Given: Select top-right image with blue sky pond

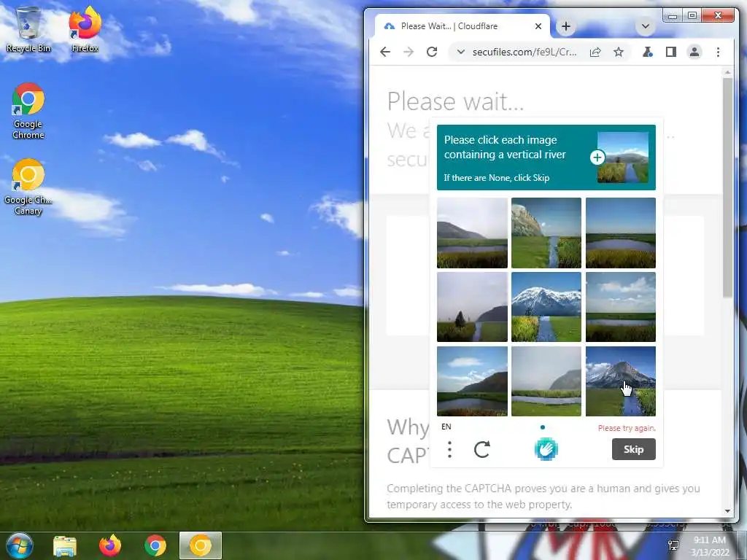Looking at the screenshot, I should 621,233.
